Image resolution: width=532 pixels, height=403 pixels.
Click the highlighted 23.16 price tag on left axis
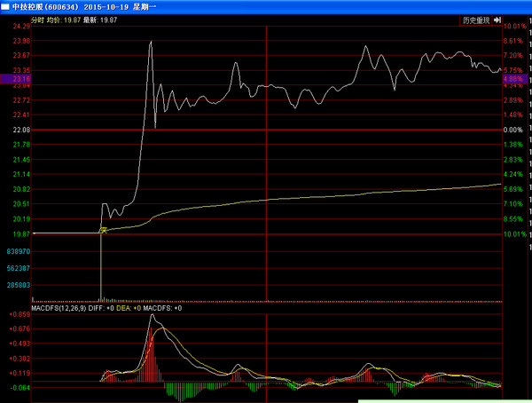click(x=21, y=79)
